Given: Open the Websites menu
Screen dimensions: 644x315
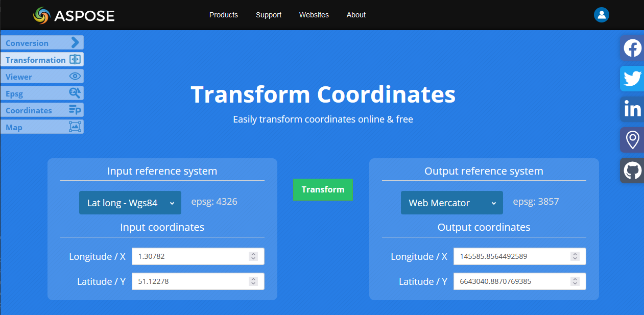Looking at the screenshot, I should (x=314, y=15).
